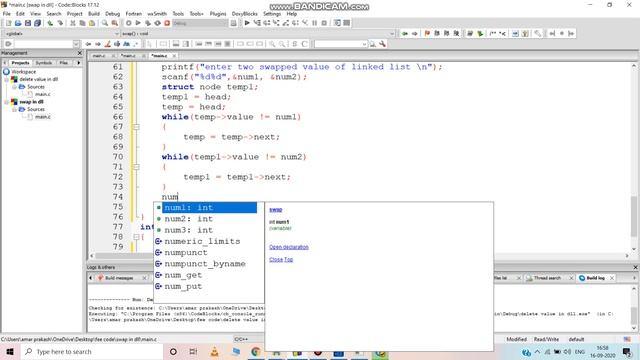Toggle code fold marker at line 71

136,167
